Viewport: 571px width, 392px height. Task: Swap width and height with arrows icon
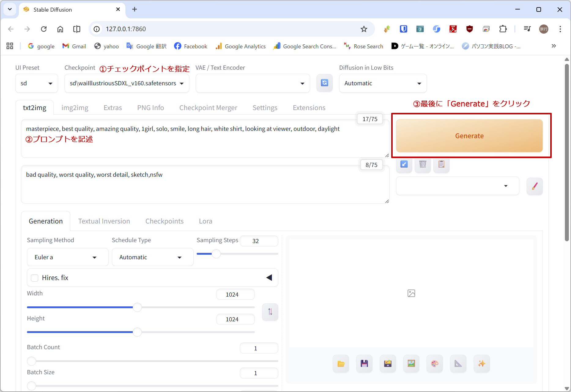tap(270, 312)
